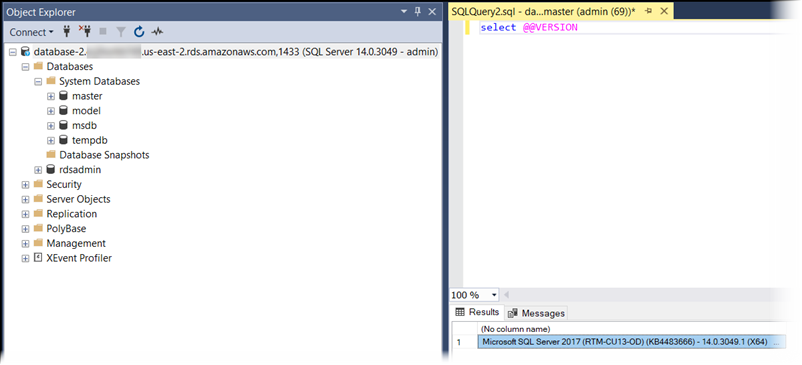Select the PolyBase folder icon
802x365 pixels.
pyautogui.click(x=38, y=229)
